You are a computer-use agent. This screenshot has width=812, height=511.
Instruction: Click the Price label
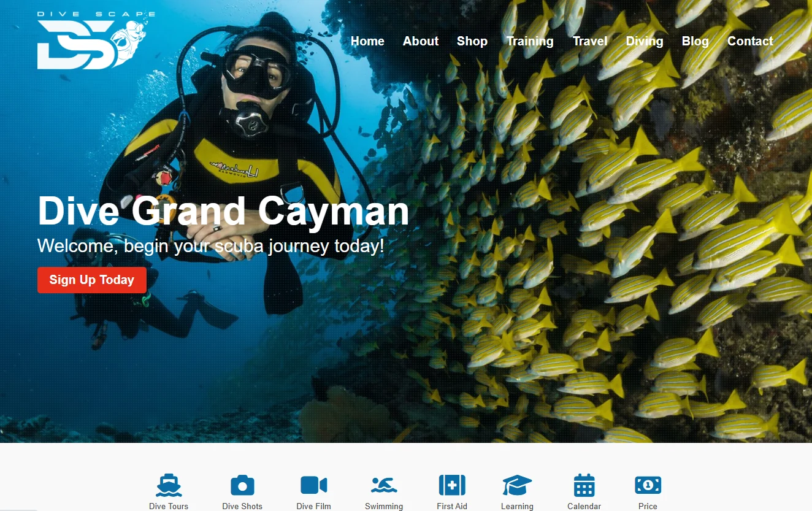[648, 506]
